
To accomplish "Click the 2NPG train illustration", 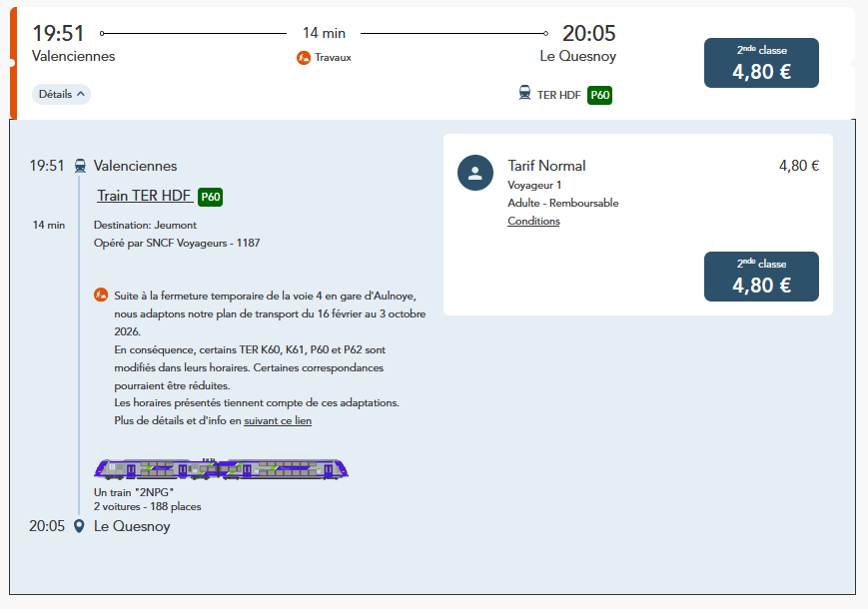I will (x=222, y=468).
